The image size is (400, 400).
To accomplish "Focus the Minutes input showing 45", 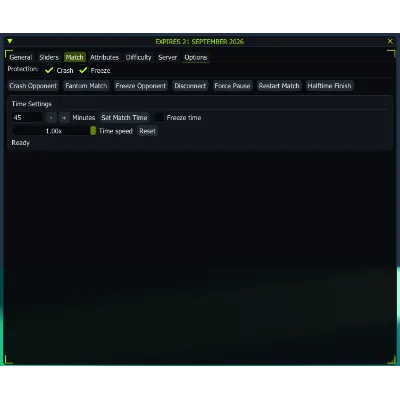I will tap(27, 117).
